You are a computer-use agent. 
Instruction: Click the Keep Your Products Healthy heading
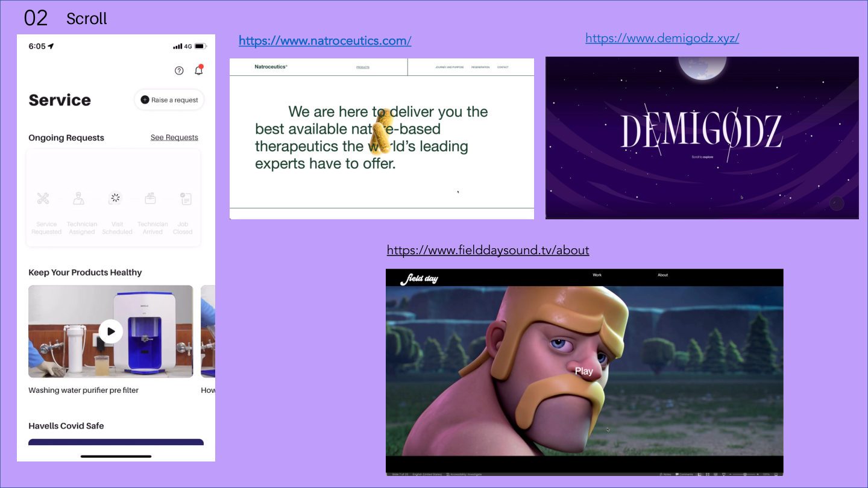pos(85,272)
